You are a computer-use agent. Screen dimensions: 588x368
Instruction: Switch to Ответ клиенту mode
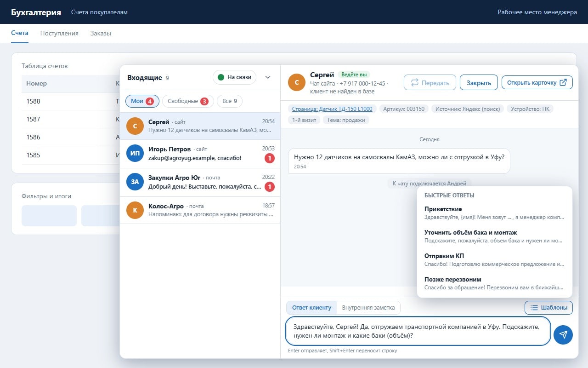click(x=311, y=308)
